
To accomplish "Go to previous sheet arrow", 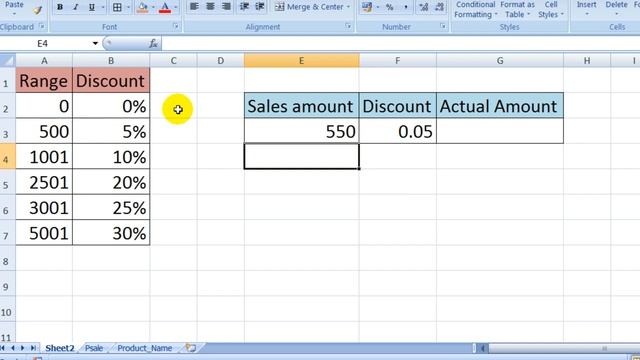I will coord(13,348).
